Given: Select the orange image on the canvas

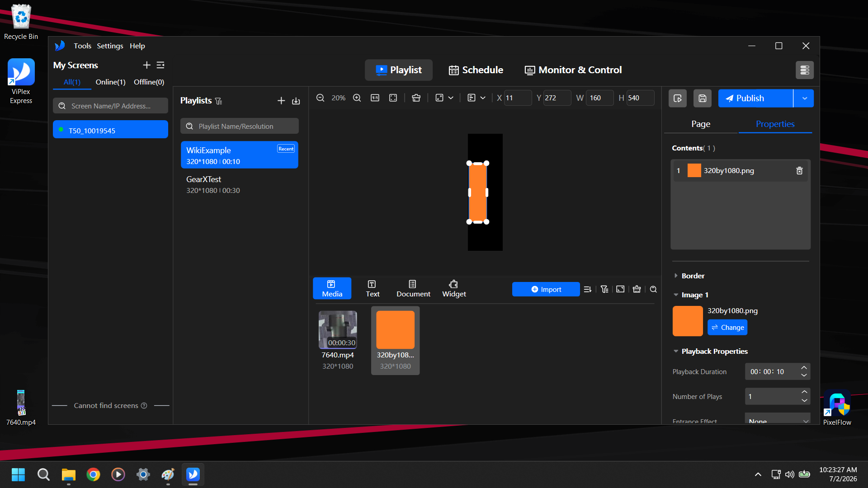Looking at the screenshot, I should 477,192.
